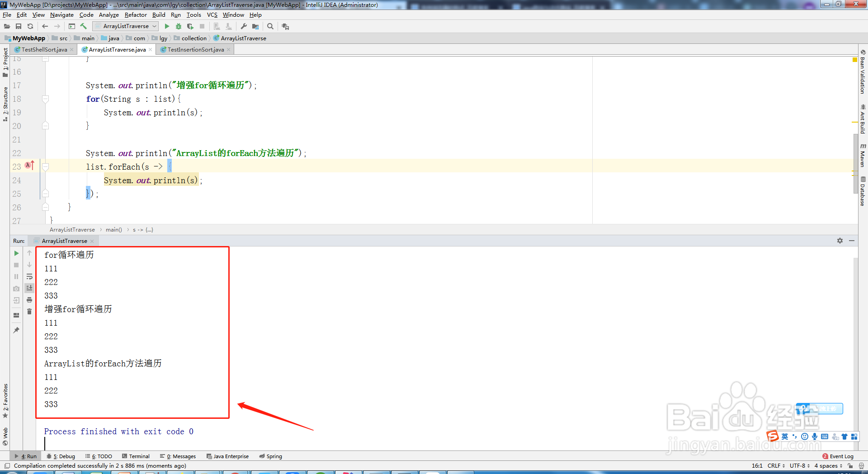Screen dimensions: 868x474
Task: Open the Terminal tool window
Action: pos(136,456)
